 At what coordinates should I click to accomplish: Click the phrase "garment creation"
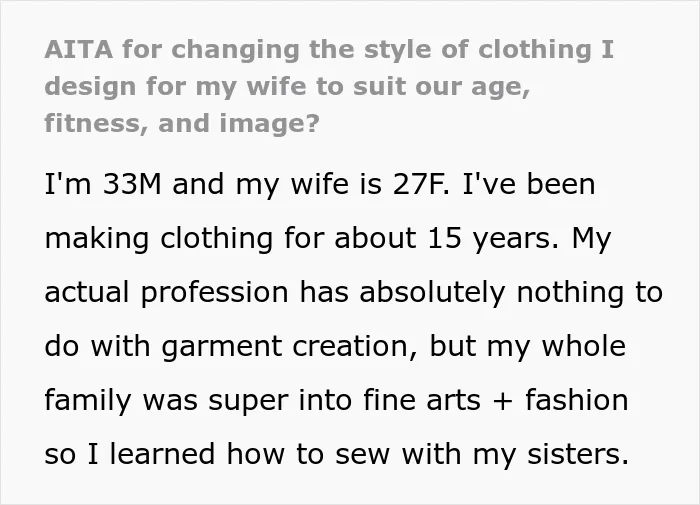(290, 346)
